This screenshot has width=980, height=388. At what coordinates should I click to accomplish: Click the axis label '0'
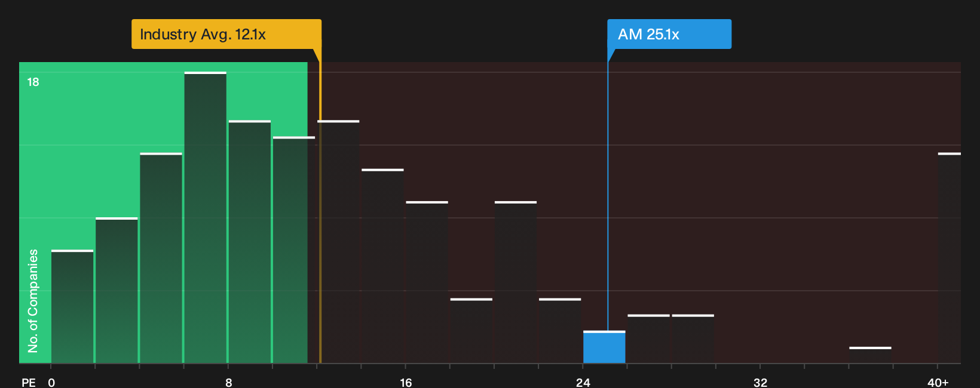tap(51, 382)
